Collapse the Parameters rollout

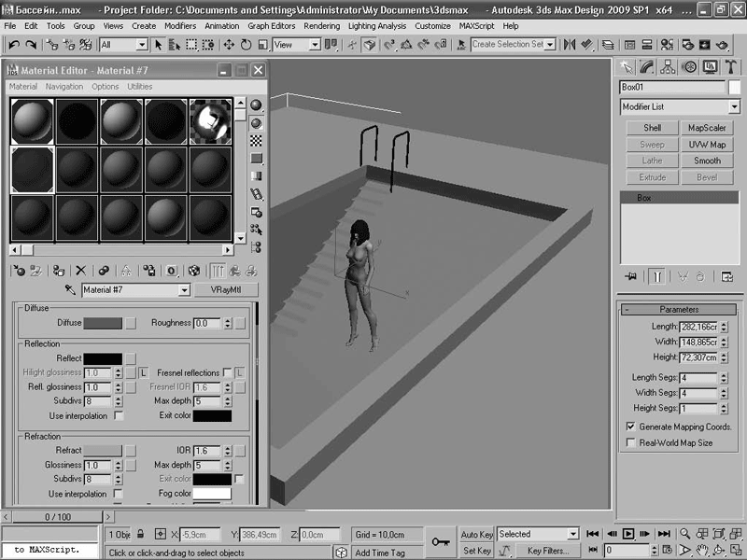click(679, 309)
